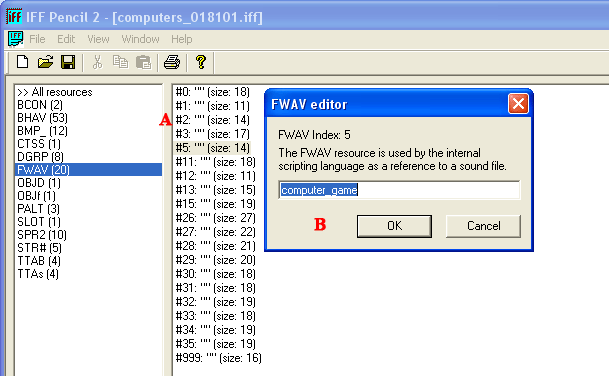609x376 pixels.
Task: Open the Help menu
Action: (182, 39)
